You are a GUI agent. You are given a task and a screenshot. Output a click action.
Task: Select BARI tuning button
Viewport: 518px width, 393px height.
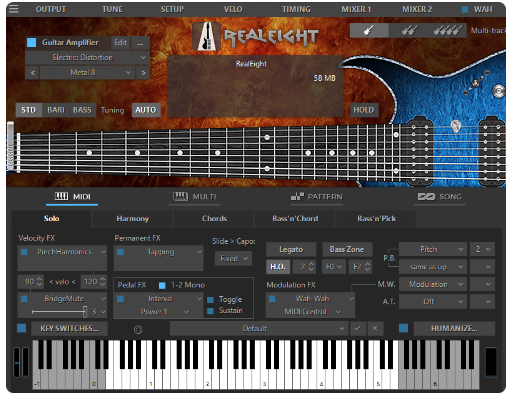coord(56,110)
